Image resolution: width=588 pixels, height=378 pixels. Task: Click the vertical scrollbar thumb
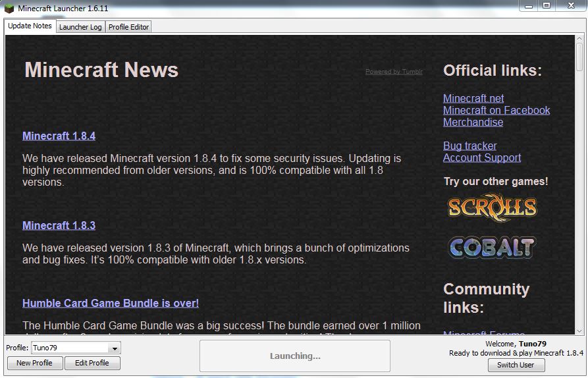(579, 56)
